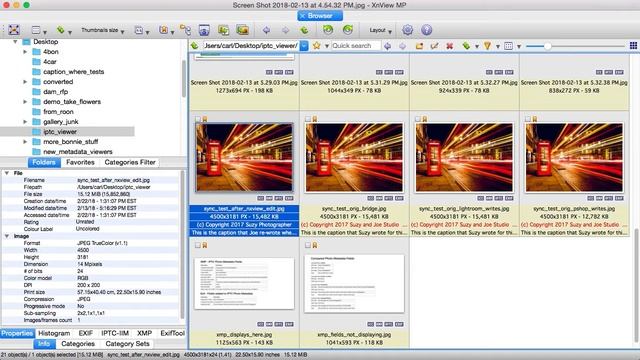The image size is (640, 360).
Task: Go back using the main toolbar left arrow
Action: tap(266, 30)
